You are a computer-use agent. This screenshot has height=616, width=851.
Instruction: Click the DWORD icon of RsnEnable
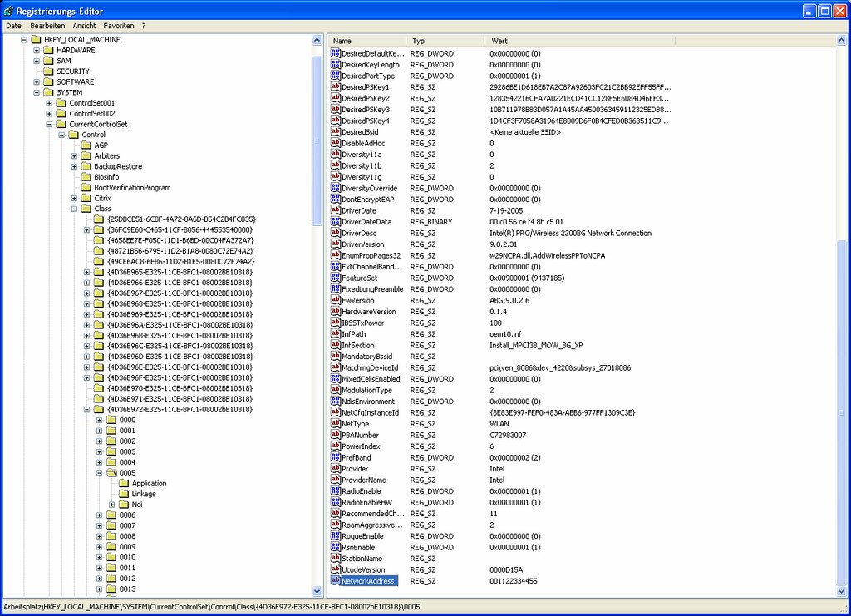[x=336, y=547]
